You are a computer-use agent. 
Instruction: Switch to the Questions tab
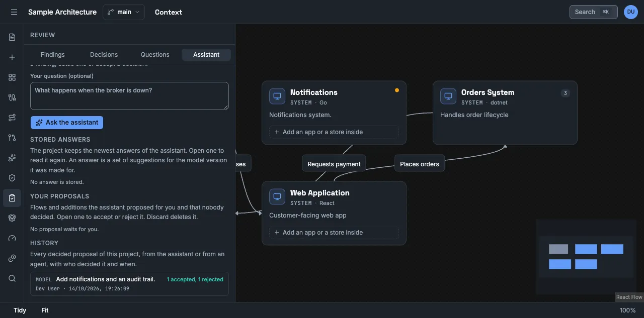click(155, 55)
